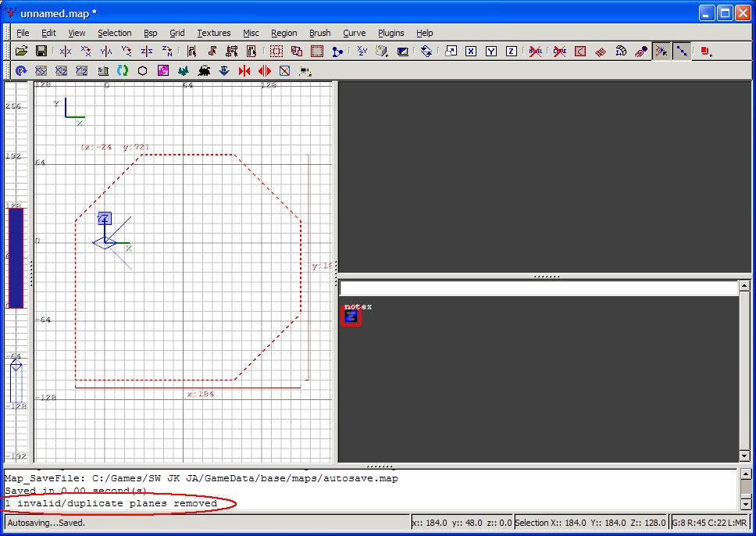Click the 'Map_SaveFile' console line
The width and height of the screenshot is (756, 536).
201,479
